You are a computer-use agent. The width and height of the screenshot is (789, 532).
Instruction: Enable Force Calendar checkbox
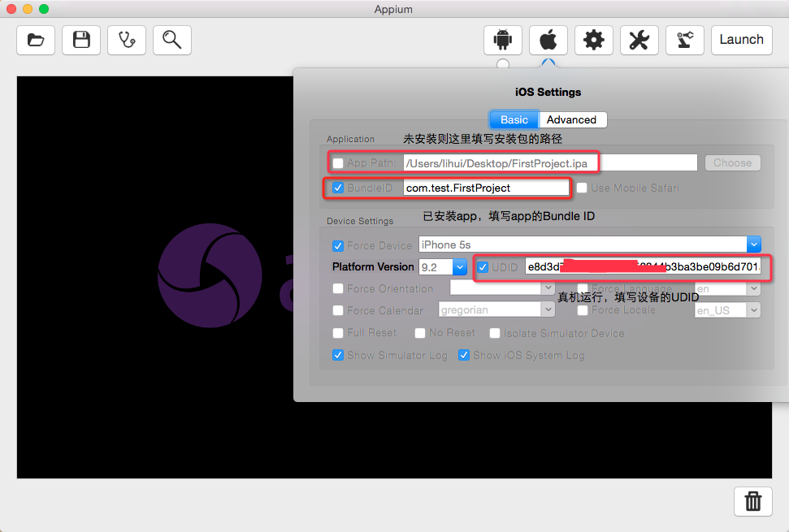pos(338,311)
